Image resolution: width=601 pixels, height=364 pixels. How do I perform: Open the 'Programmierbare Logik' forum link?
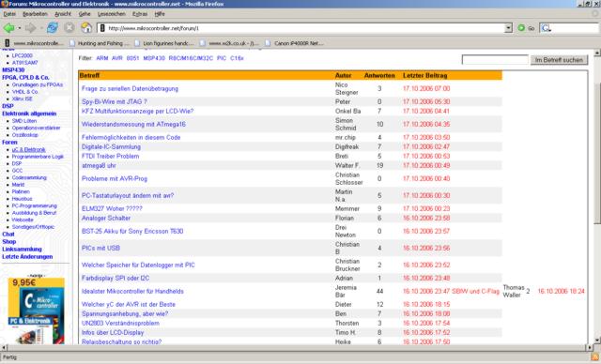pos(38,157)
